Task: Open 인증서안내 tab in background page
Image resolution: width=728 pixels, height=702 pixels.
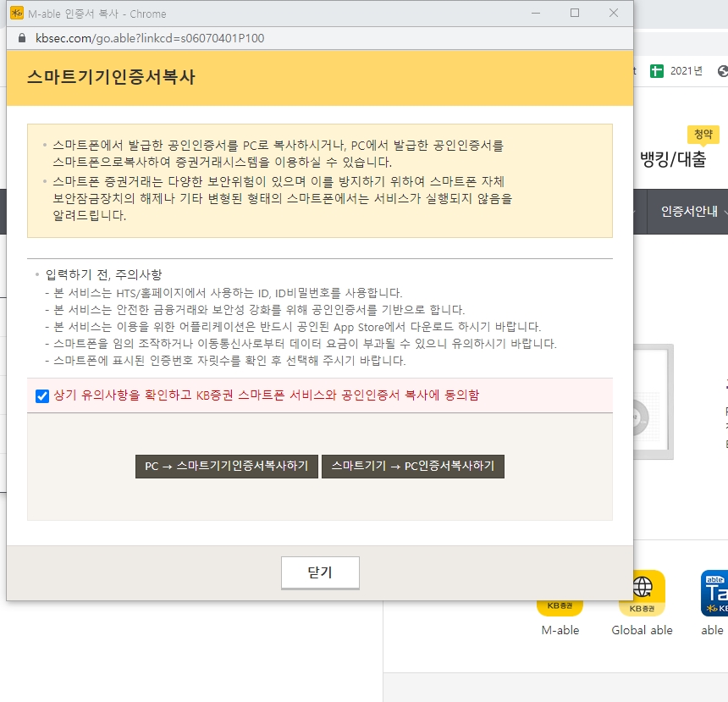Action: (x=689, y=212)
